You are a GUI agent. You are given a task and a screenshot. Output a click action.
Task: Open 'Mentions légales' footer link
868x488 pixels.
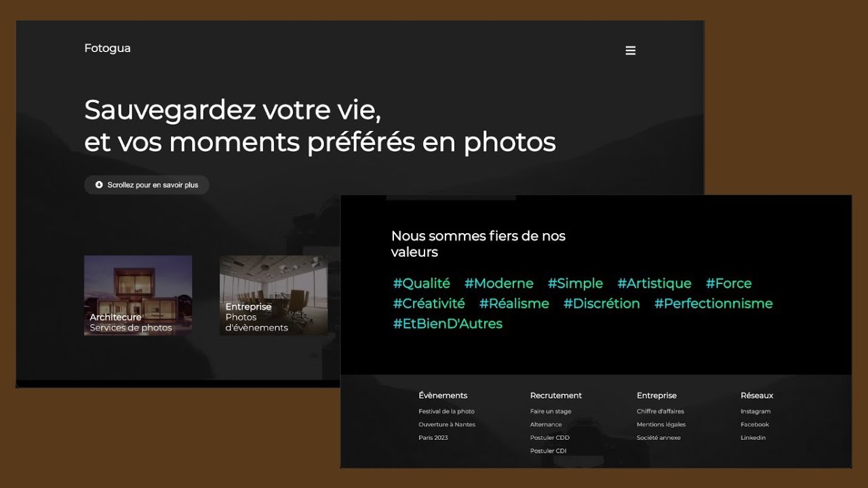point(661,424)
